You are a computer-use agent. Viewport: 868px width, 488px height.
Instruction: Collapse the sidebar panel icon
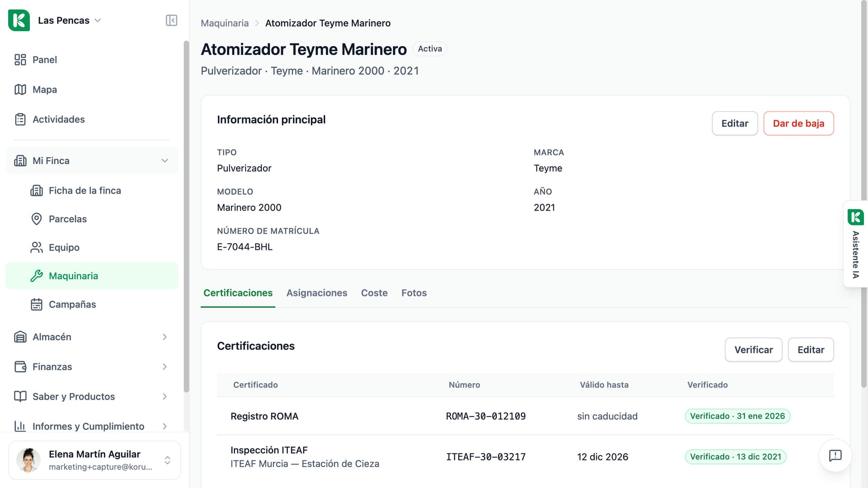point(171,20)
